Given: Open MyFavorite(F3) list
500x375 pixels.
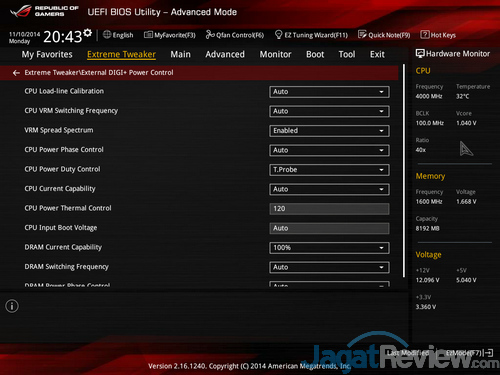Looking at the screenshot, I should (x=170, y=35).
